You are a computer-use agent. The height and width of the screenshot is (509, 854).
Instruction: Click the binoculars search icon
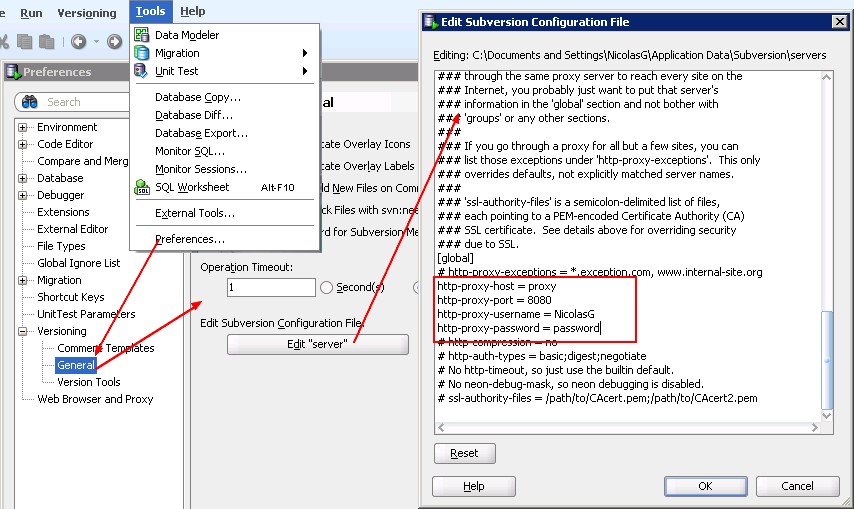pos(30,102)
